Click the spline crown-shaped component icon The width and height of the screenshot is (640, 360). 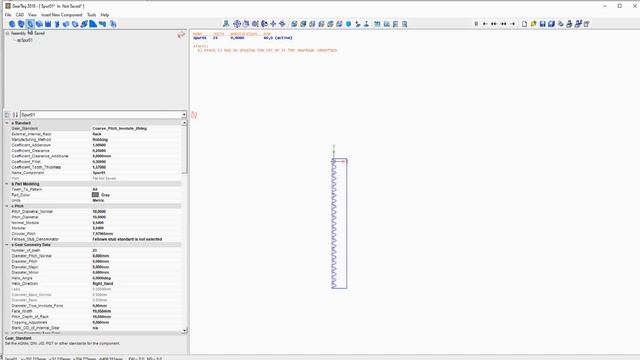tap(48, 24)
